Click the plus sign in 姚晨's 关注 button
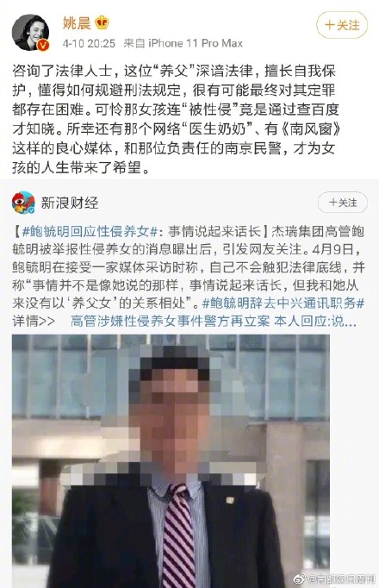379x588 pixels. [330, 25]
